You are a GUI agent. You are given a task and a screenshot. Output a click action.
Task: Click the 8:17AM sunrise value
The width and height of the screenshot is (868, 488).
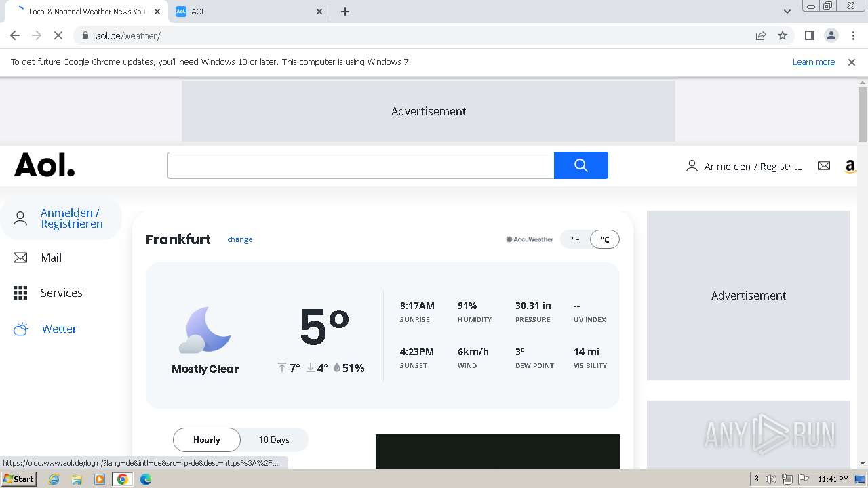coord(417,306)
